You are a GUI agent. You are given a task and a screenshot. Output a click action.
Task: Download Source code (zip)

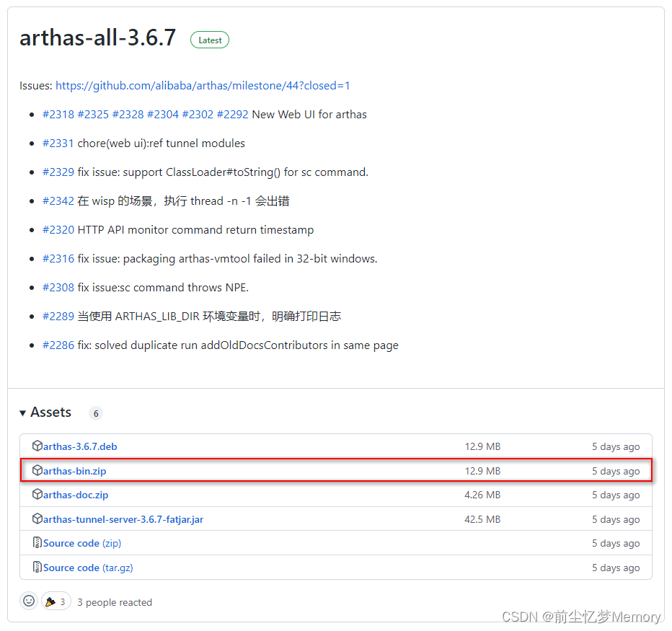point(82,543)
